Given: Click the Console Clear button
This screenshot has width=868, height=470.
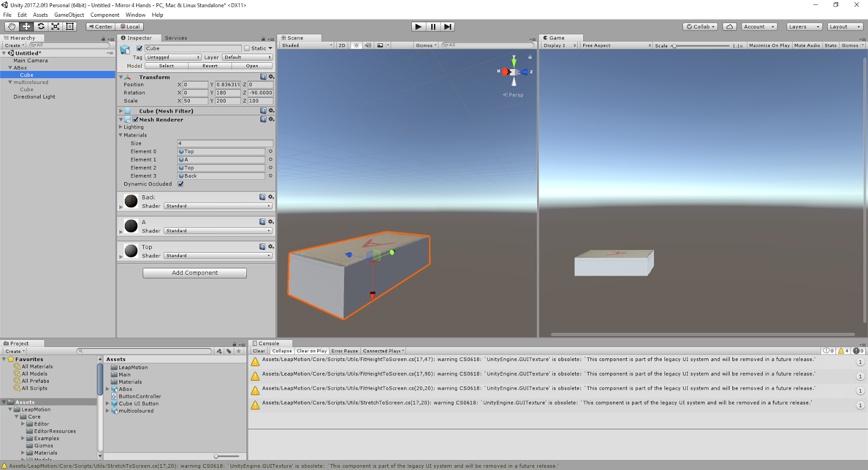Looking at the screenshot, I should [x=259, y=351].
